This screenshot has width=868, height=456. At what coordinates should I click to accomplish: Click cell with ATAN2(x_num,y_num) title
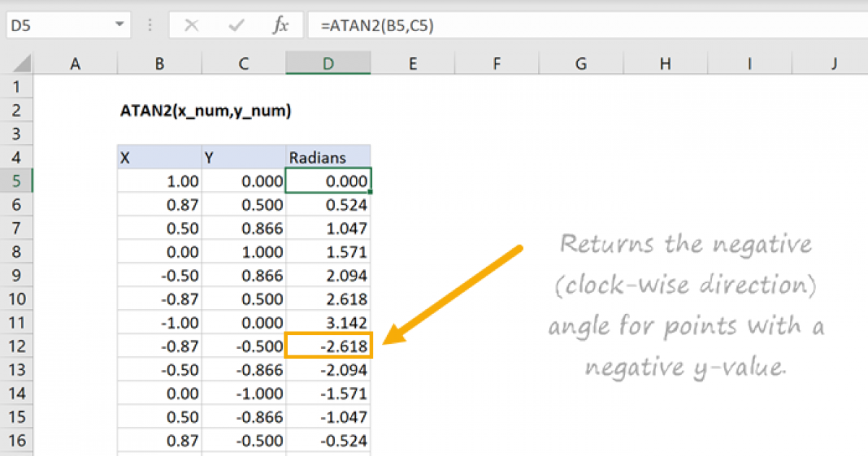(x=205, y=111)
